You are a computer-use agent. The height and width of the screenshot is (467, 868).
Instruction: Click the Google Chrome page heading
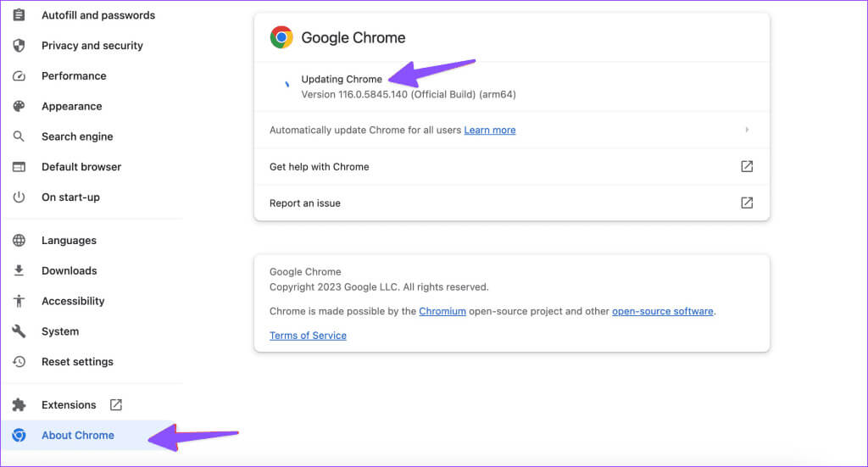pos(353,37)
